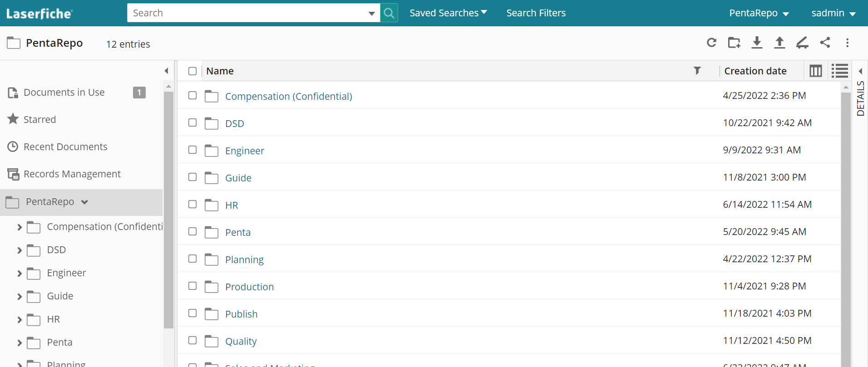Click the Name column filter icon
The height and width of the screenshot is (367, 868).
click(697, 71)
